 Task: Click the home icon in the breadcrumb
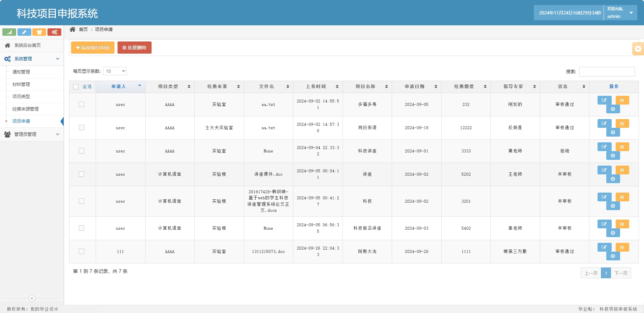coord(72,29)
